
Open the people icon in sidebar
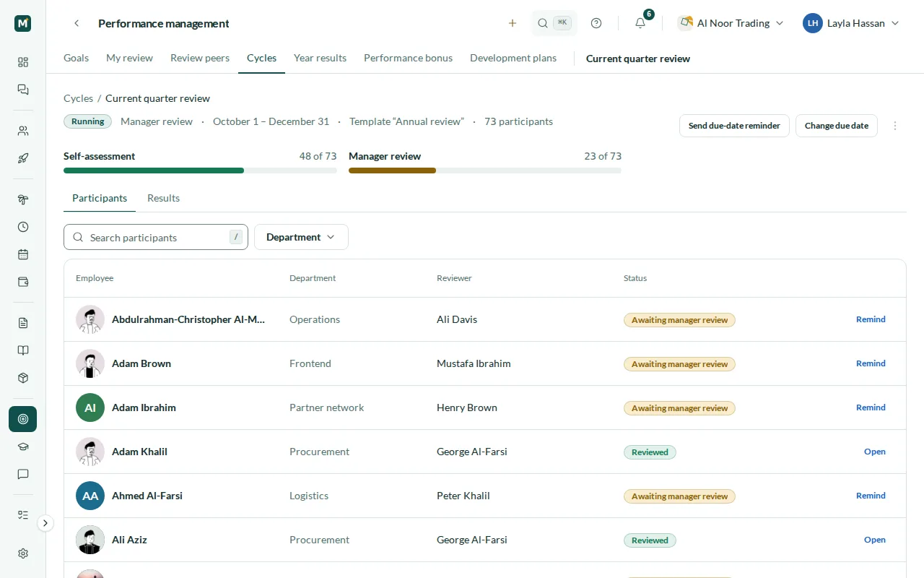pyautogui.click(x=23, y=131)
